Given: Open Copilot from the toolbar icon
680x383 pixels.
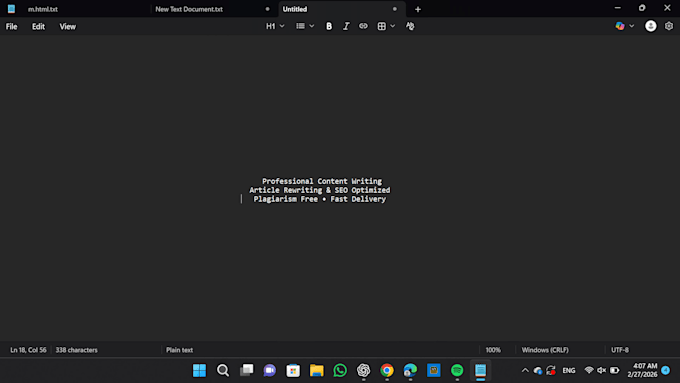Looking at the screenshot, I should 620,26.
